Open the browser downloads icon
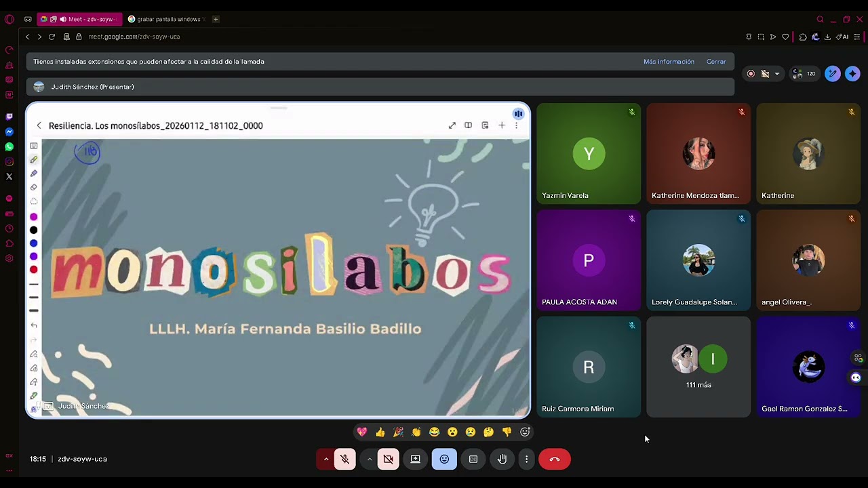Viewport: 868px width, 488px height. point(827,37)
